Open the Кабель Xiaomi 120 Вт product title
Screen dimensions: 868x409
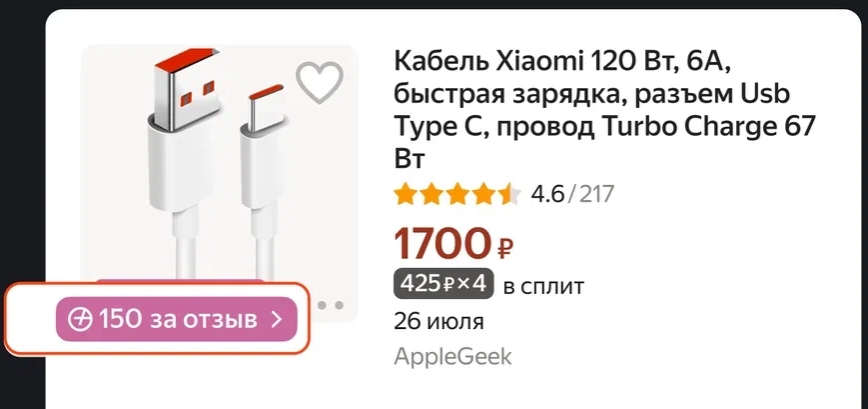[604, 111]
